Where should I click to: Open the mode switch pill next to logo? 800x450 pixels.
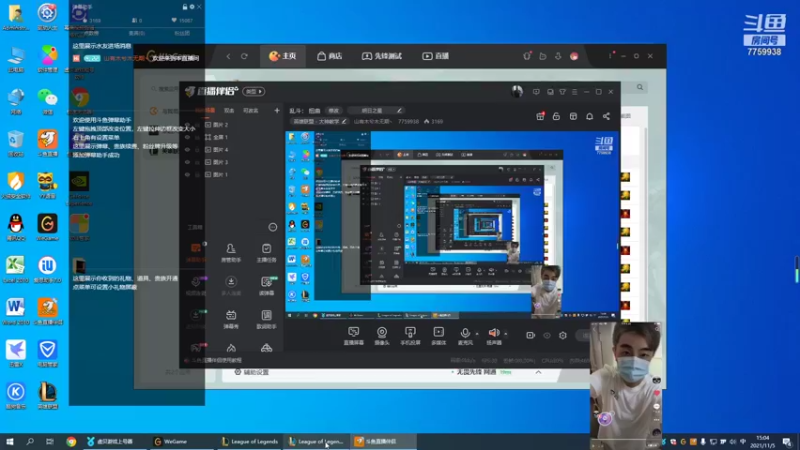click(x=254, y=91)
